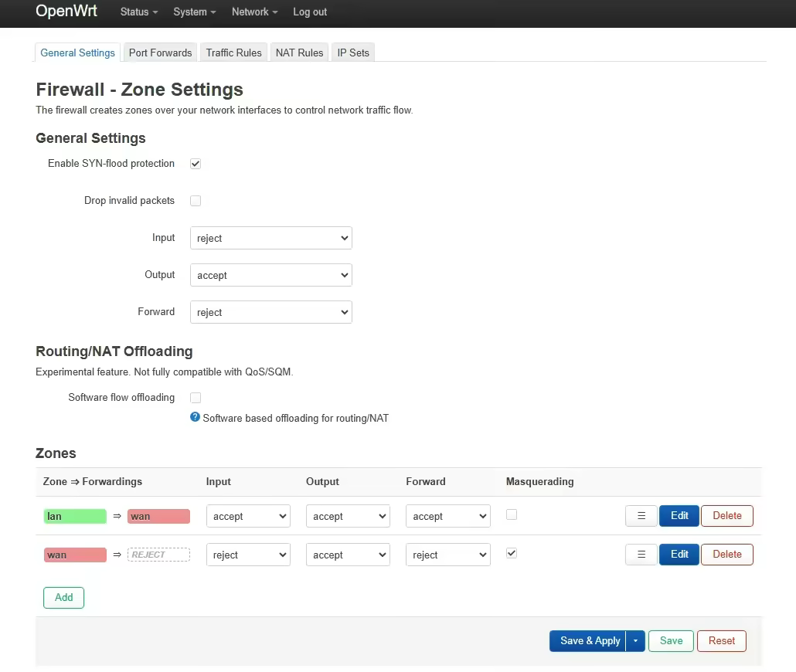Open the Network menu
Viewport: 796px width, 672px height.
click(254, 12)
